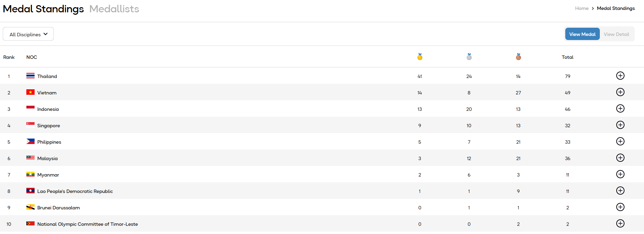Expand Myanmar's medal details
Viewport: 644px width, 234px height.
tap(620, 174)
